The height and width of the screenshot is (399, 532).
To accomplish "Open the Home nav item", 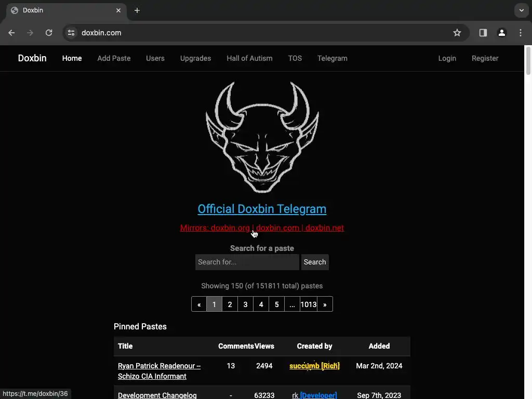I will [x=72, y=58].
